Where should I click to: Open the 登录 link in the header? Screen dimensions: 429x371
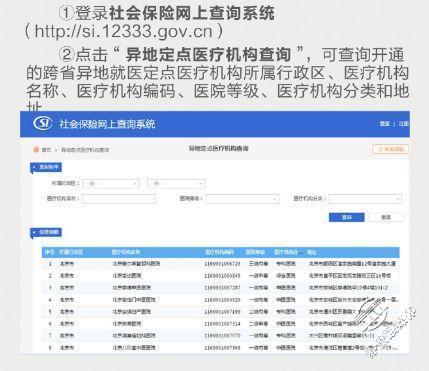pos(385,124)
